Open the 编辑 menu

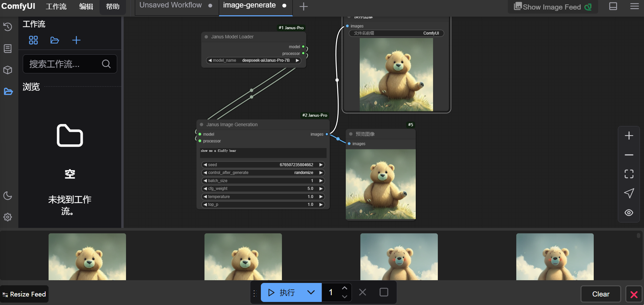86,6
